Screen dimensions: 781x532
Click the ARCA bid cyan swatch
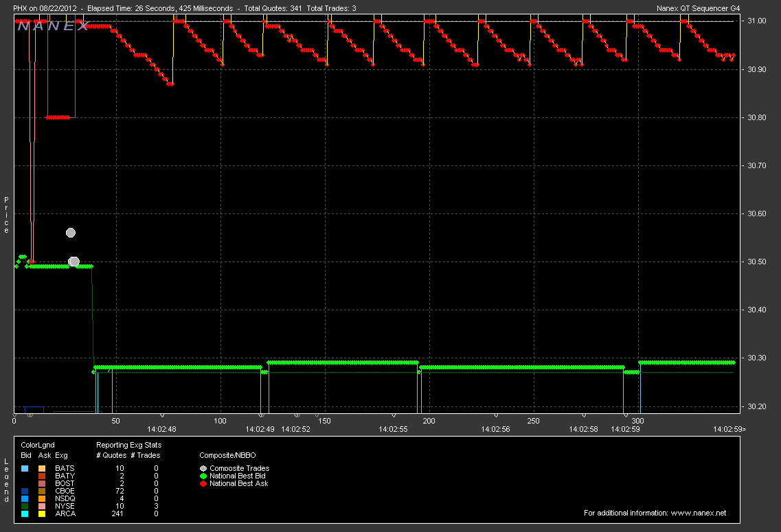25,513
